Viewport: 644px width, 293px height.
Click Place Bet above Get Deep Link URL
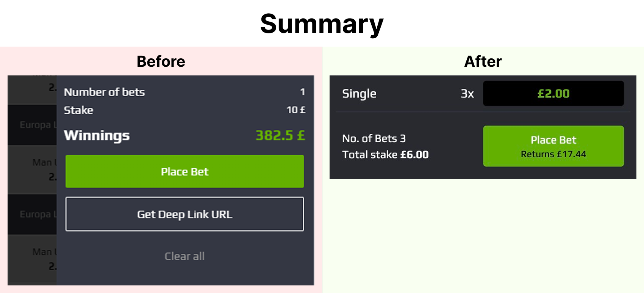tap(184, 171)
